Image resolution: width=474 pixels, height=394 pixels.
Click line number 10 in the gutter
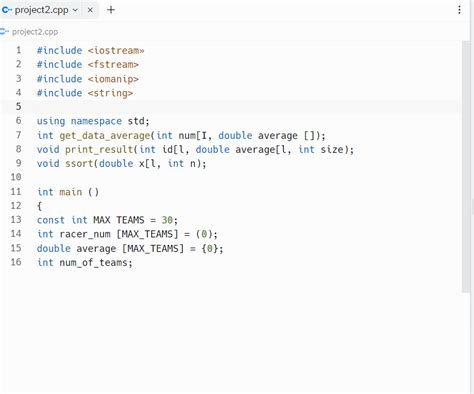click(16, 177)
